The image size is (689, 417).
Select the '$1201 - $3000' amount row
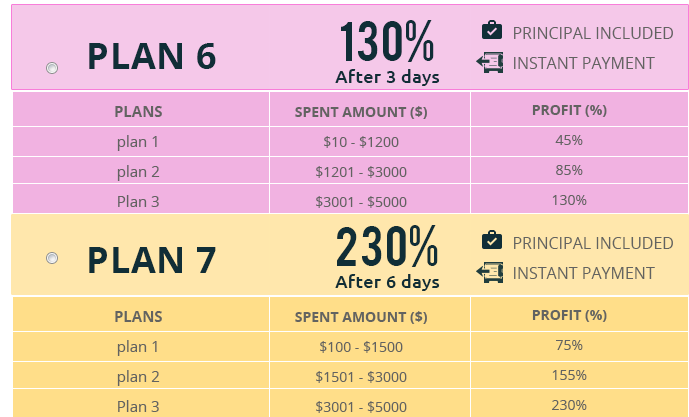click(x=361, y=172)
